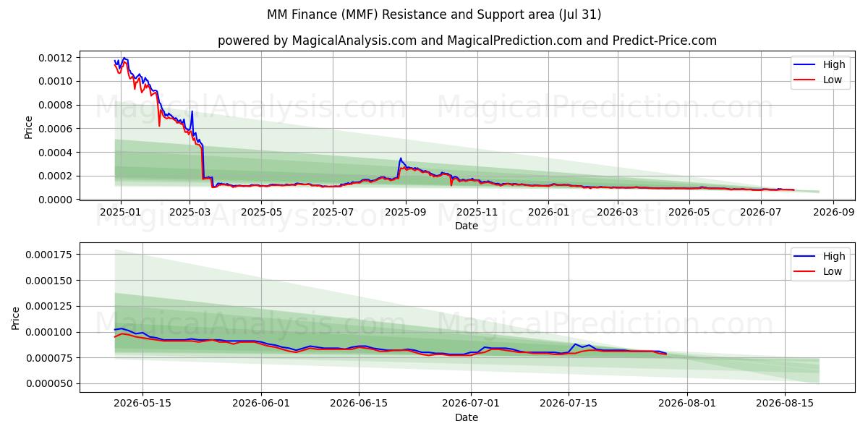The width and height of the screenshot is (868, 434).
Task: Click the '0.000050' y-axis label in the bottom chart
Action: pos(49,384)
